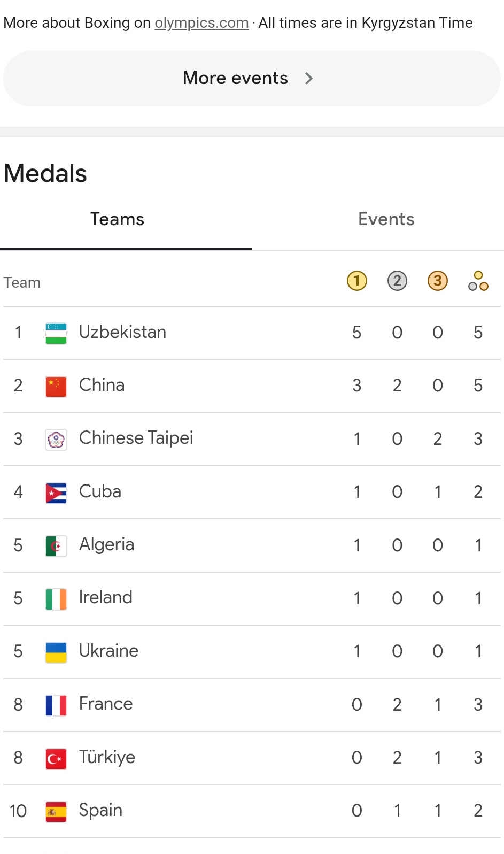Screen dimensions: 504x854
Task: Switch to the Events tab
Action: (x=386, y=219)
